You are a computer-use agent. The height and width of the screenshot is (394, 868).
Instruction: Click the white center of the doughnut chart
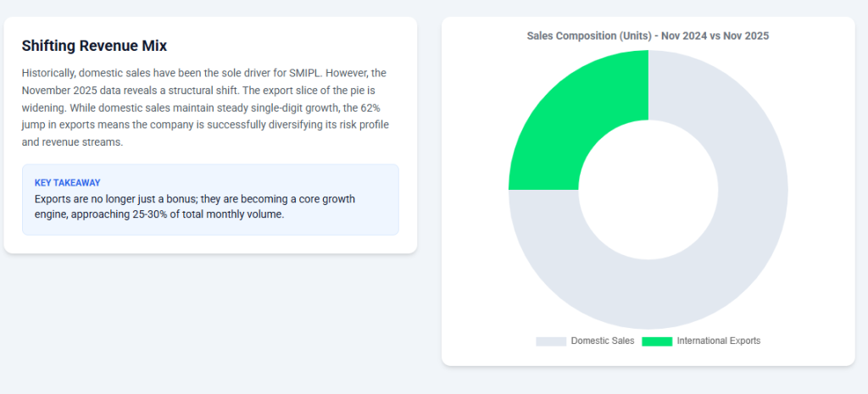coord(648,190)
